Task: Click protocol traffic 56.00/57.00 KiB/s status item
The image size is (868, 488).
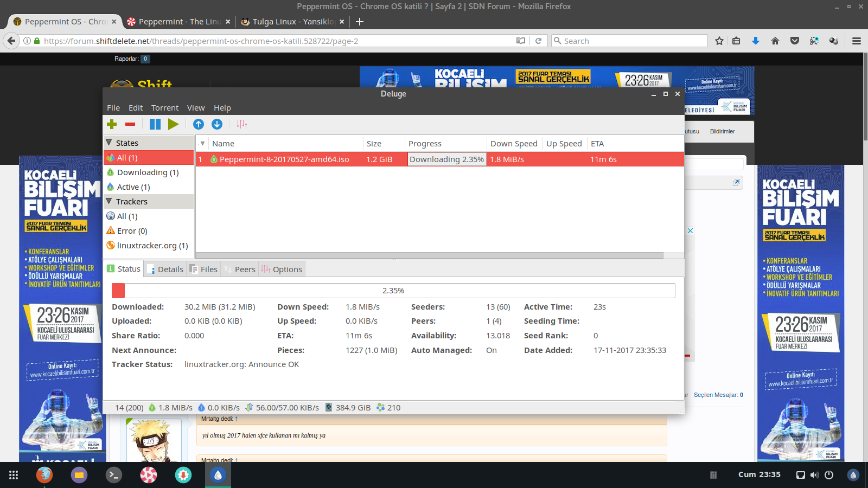Action: (282, 408)
